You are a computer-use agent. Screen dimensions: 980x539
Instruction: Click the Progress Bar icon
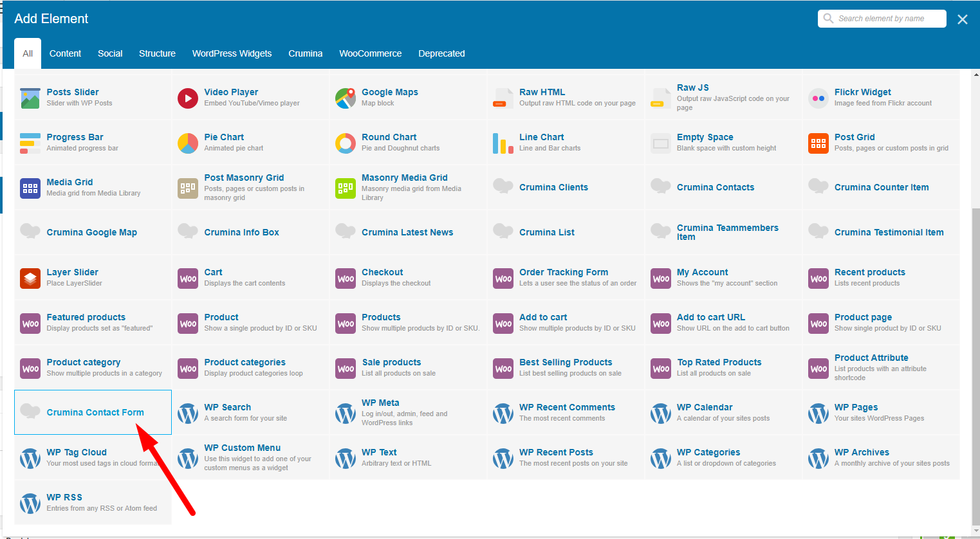point(30,143)
